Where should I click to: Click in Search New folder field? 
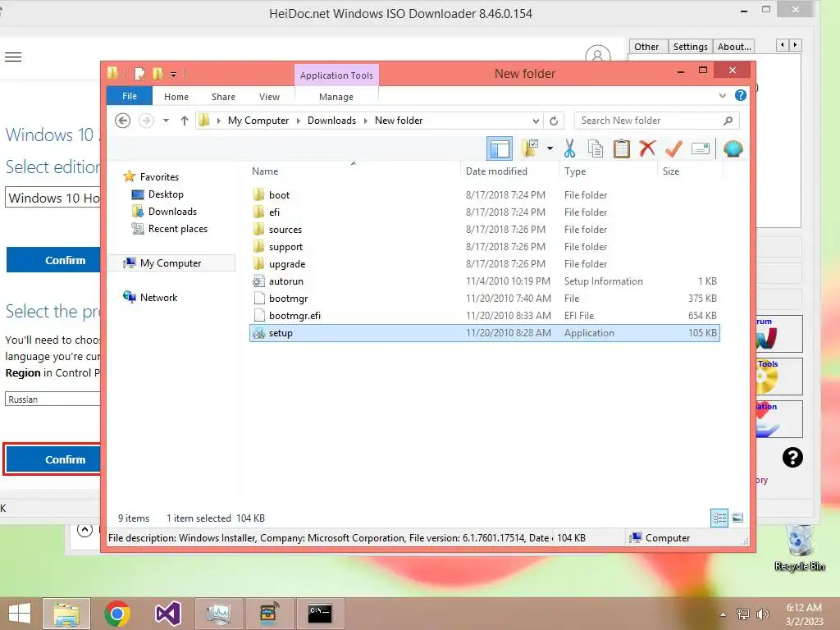pyautogui.click(x=656, y=121)
